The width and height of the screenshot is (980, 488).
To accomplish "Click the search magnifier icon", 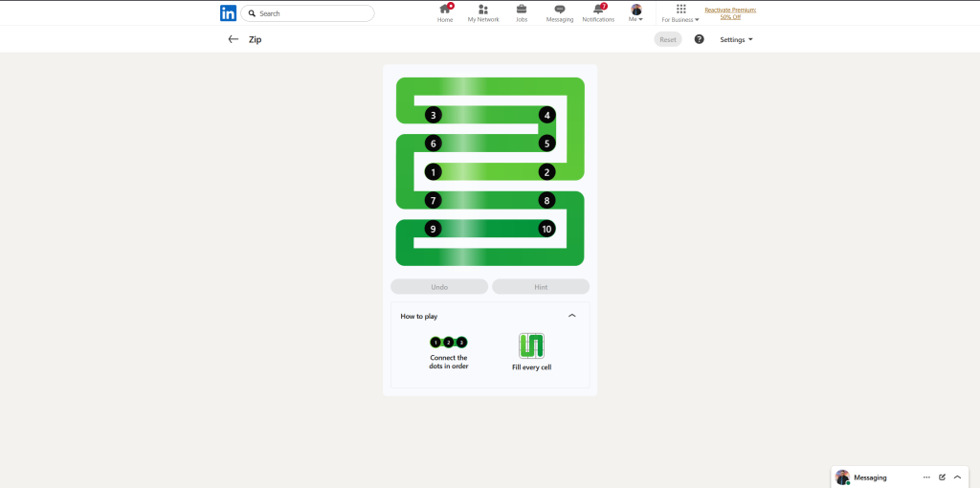I will tap(252, 13).
